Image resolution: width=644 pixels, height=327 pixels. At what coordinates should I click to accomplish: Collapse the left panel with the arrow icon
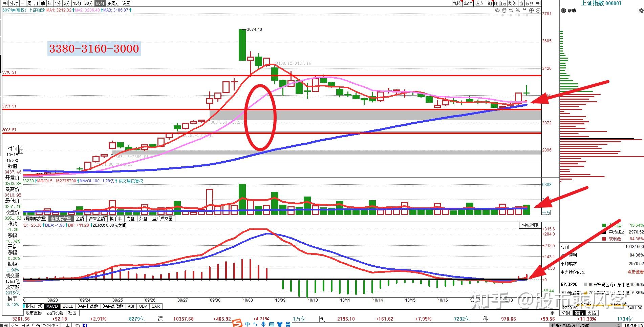[x=5, y=3]
